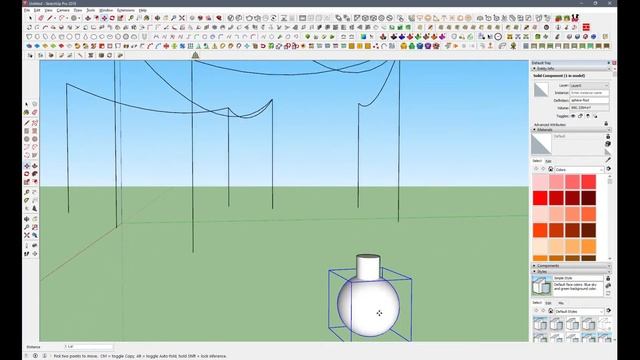Pick Make Component in the left palette
Image resolution: width=640 pixels, height=360 pixels.
pos(35,104)
